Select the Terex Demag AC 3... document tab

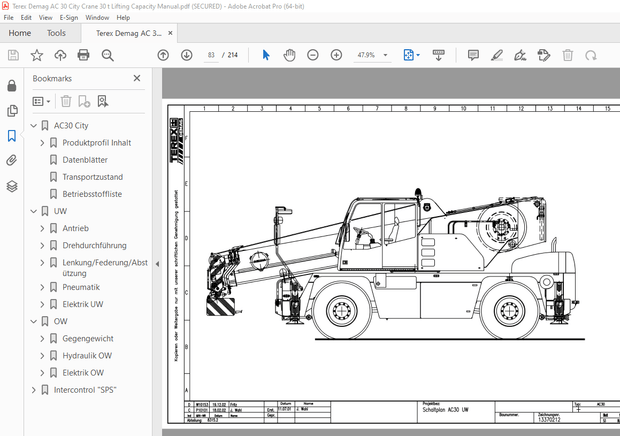pyautogui.click(x=129, y=33)
